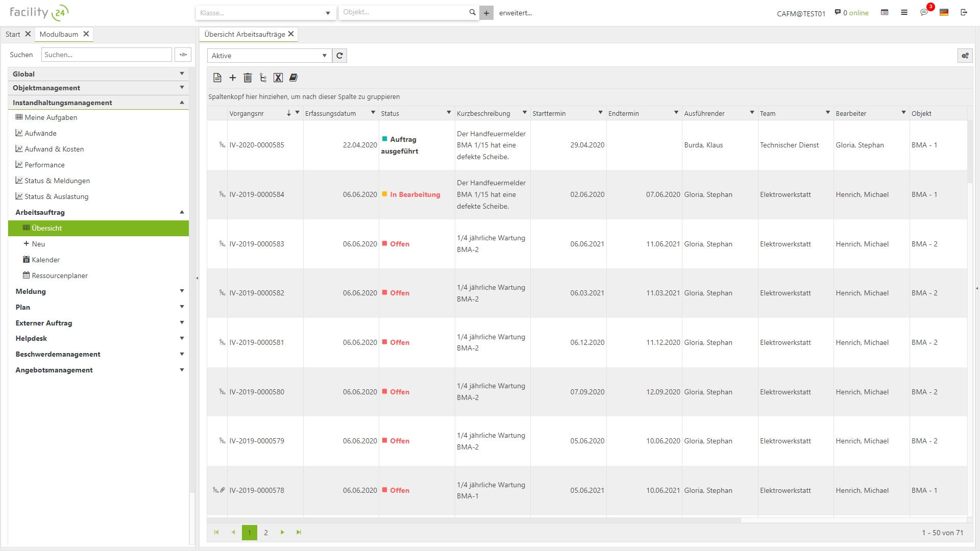Close the Übersicht Arbeitsaufträge tab
This screenshot has width=980, height=551.
[x=291, y=34]
